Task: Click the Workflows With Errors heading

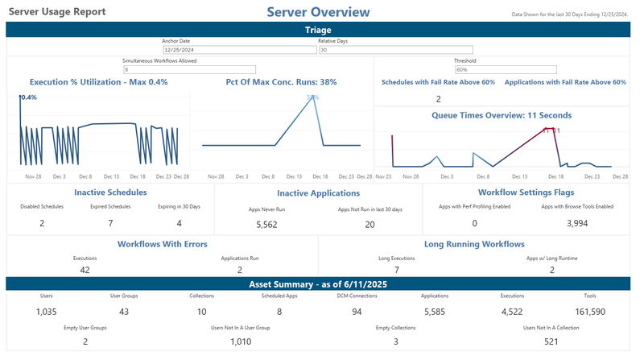Action: tap(163, 244)
